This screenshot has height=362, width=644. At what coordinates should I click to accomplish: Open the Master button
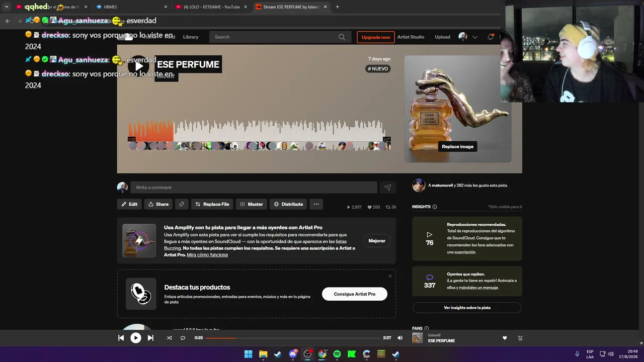point(252,204)
